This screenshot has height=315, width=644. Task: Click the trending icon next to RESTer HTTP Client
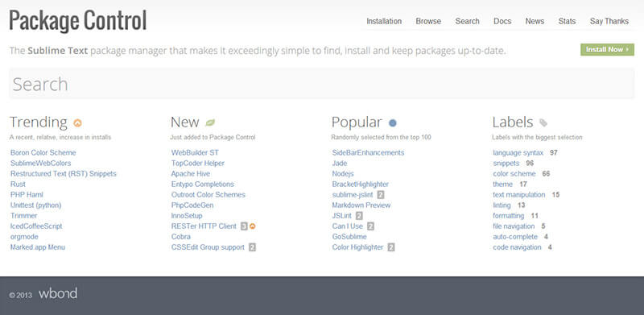point(254,226)
